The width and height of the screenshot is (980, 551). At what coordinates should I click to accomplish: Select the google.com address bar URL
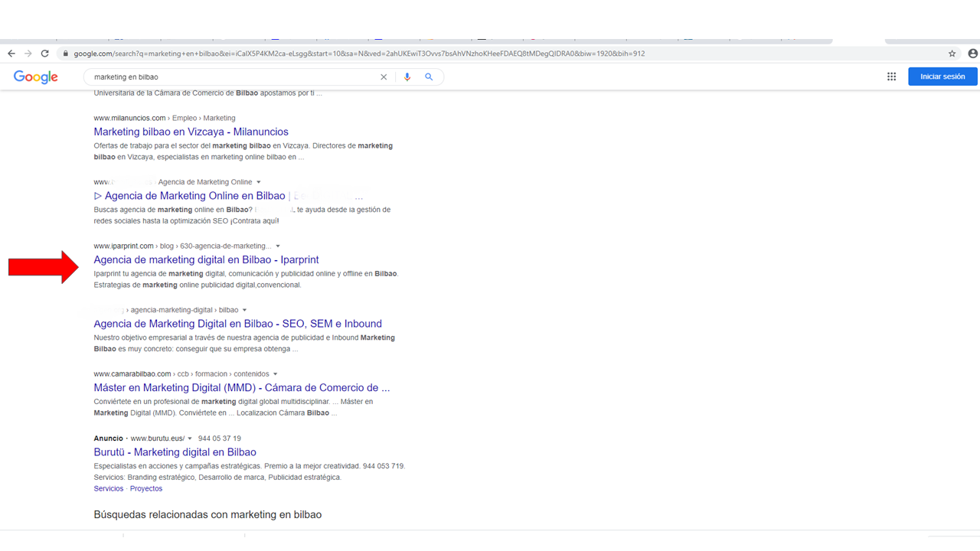pyautogui.click(x=360, y=54)
